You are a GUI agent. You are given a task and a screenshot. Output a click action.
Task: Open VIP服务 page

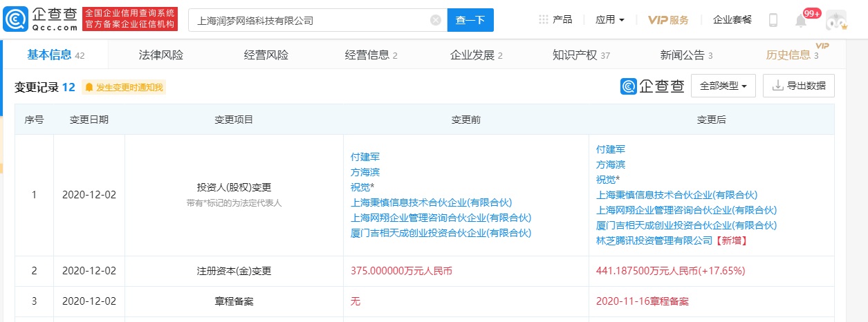[x=668, y=19]
